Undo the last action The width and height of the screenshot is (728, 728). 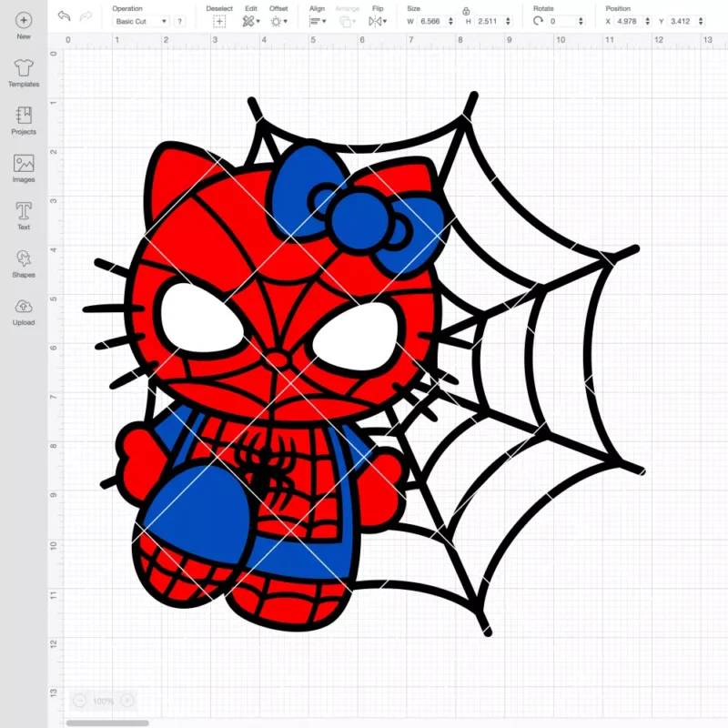click(64, 16)
